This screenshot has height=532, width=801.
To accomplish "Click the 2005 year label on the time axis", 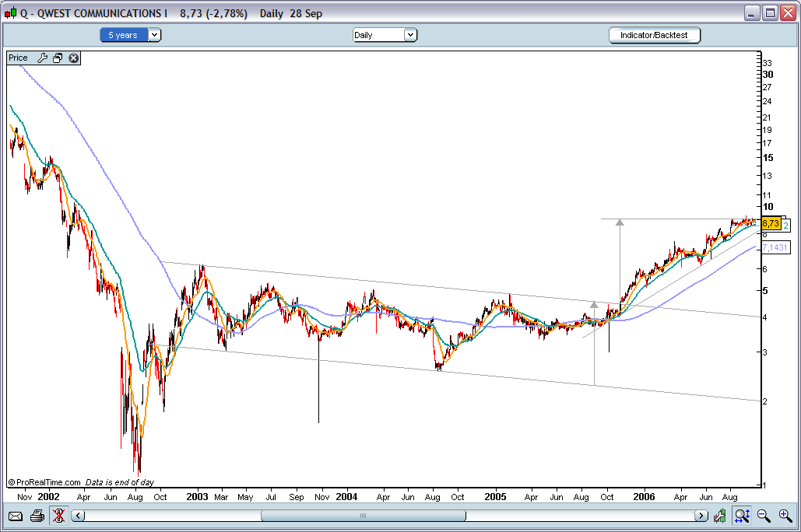I will (x=496, y=496).
